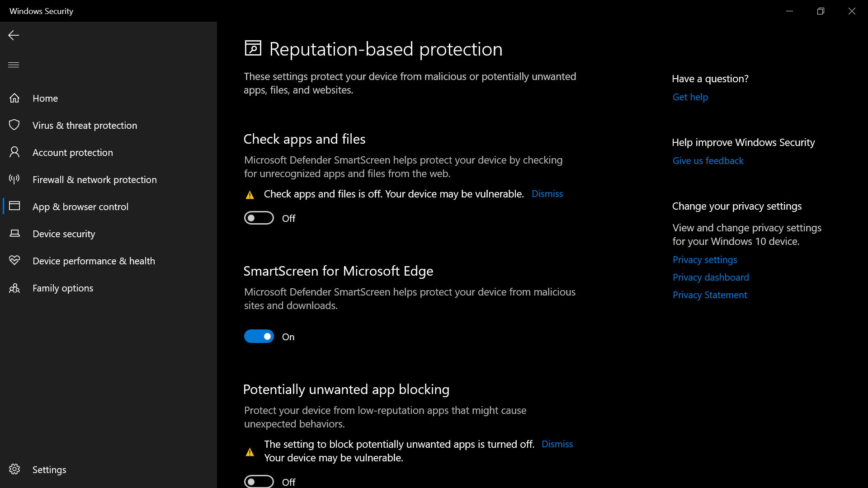Click the Home house icon
Image resolution: width=868 pixels, height=488 pixels.
click(14, 98)
